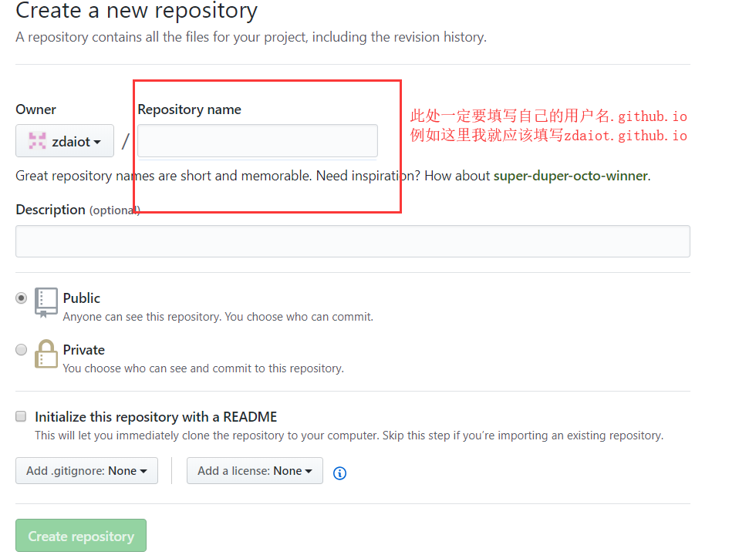Click the 'Repository name' field label
This screenshot has height=555, width=756.
point(189,109)
